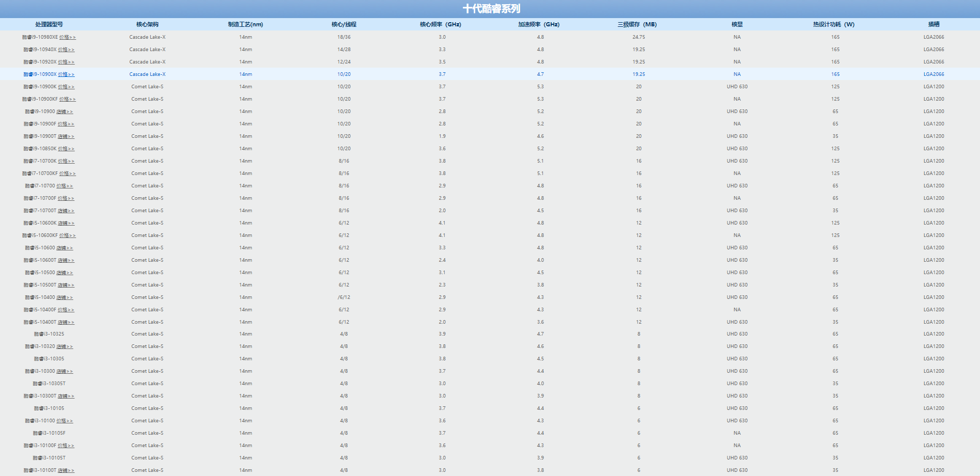Image resolution: width=980 pixels, height=476 pixels.
Task: Click the 酷睿i3-10325 processor name
Action: (x=49, y=334)
